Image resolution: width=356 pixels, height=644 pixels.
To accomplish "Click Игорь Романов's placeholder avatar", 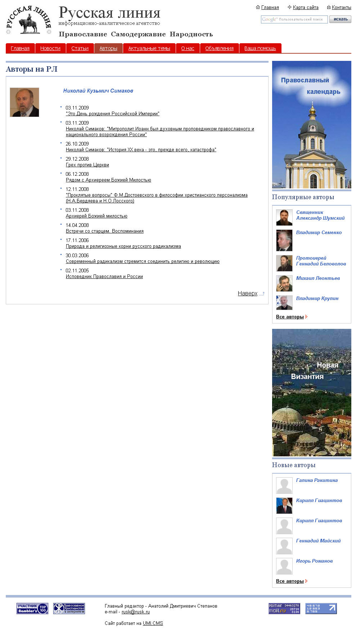I will coord(284,566).
